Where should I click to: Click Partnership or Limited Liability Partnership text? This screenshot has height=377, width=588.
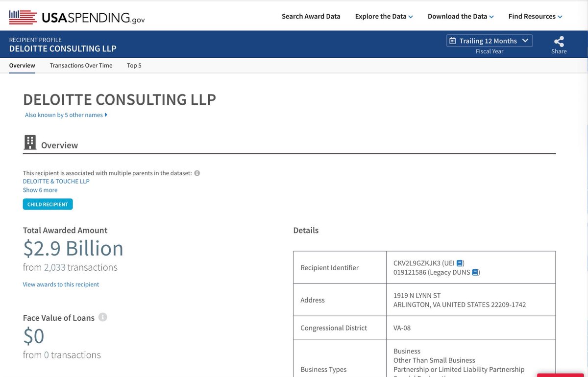pyautogui.click(x=459, y=370)
